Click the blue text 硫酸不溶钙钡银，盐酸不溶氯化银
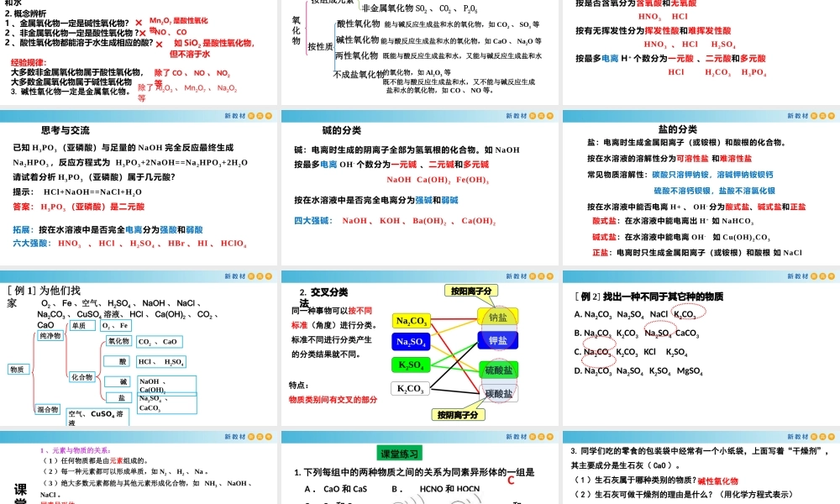 (714, 191)
